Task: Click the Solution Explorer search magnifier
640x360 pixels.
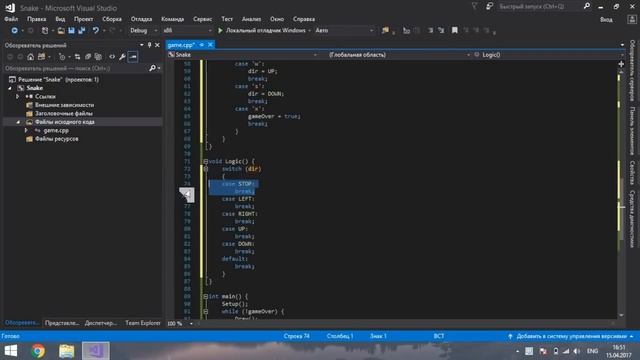Action: click(x=152, y=68)
